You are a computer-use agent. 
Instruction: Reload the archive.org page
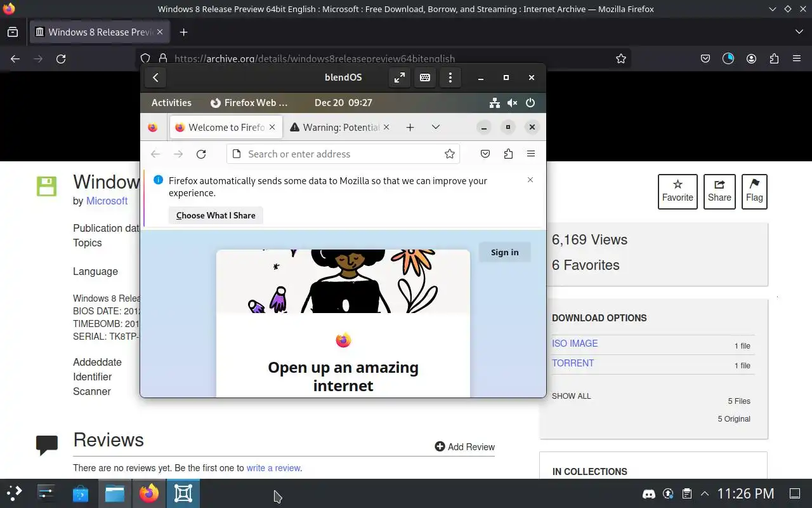point(61,58)
